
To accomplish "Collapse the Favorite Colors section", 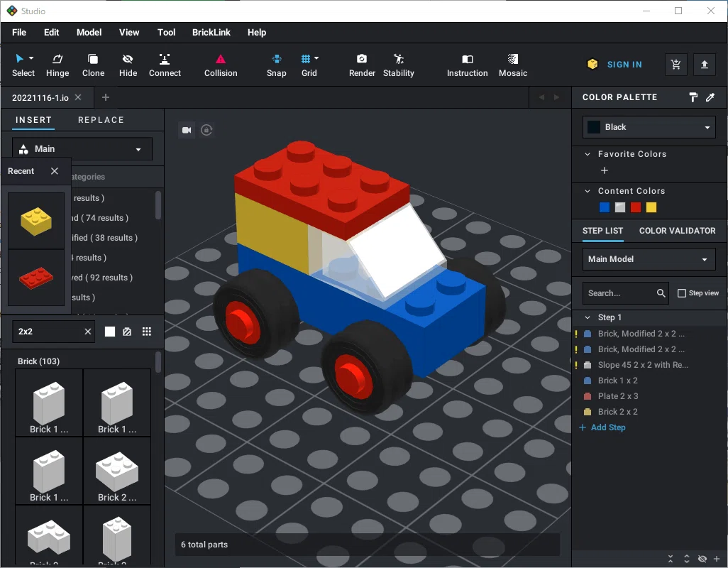I will (588, 154).
